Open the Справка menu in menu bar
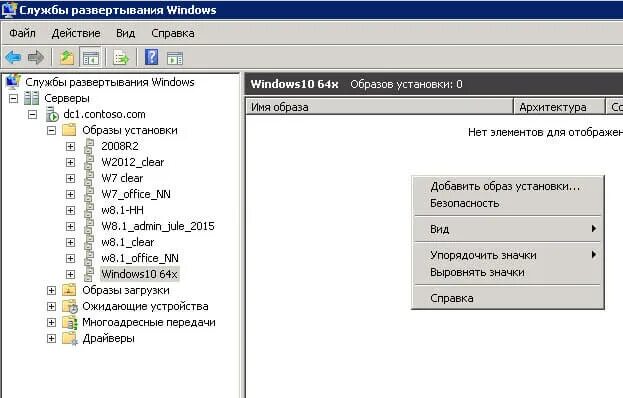The width and height of the screenshot is (623, 398). pos(173,33)
